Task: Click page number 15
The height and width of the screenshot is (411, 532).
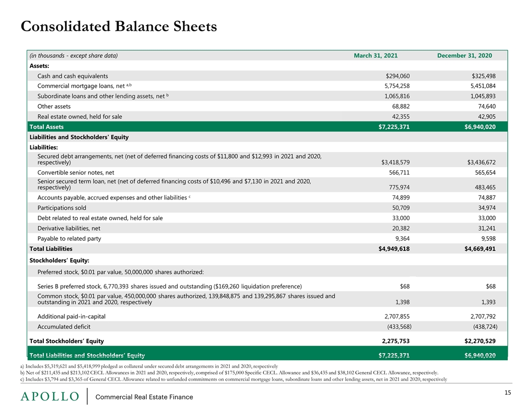Action: tap(508, 393)
